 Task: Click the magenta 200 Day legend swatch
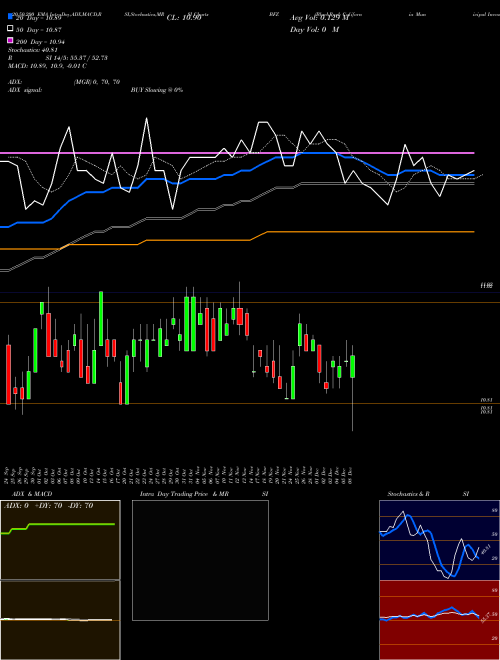click(11, 40)
